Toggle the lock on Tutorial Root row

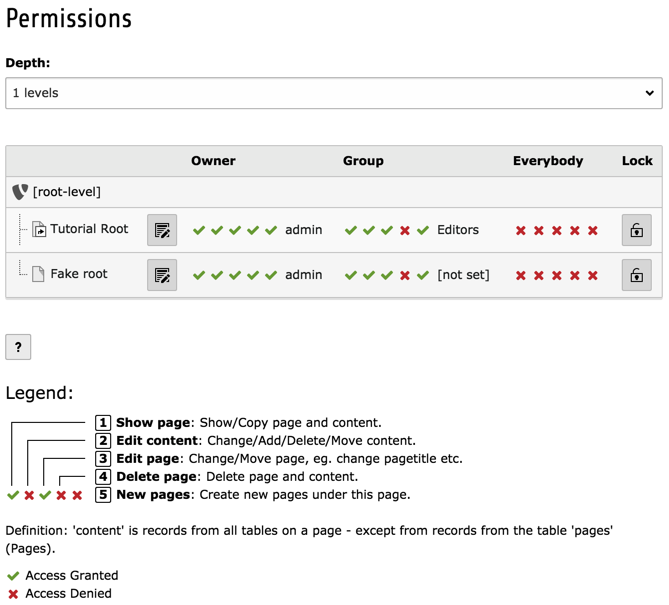pyautogui.click(x=637, y=230)
